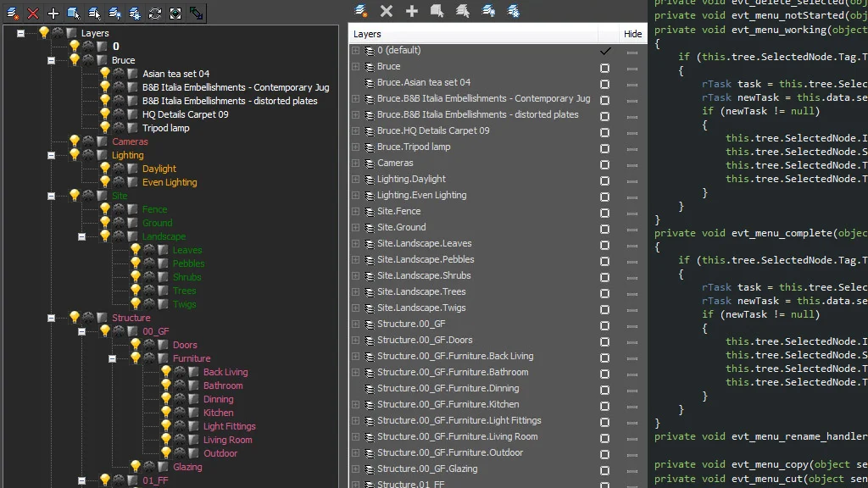The width and height of the screenshot is (868, 488).
Task: Toggle the lightbulb visibility for the Cameras layer
Action: pos(75,141)
